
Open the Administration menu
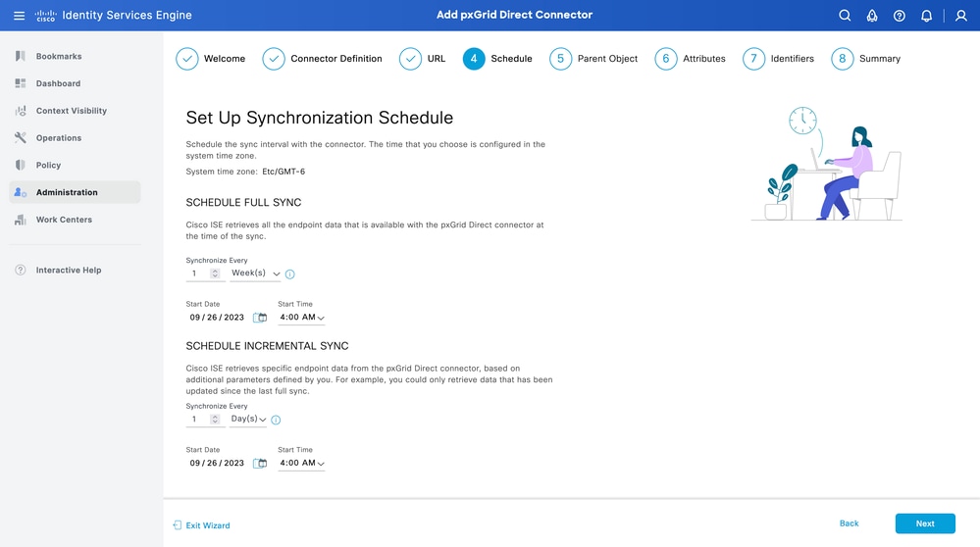[75, 192]
